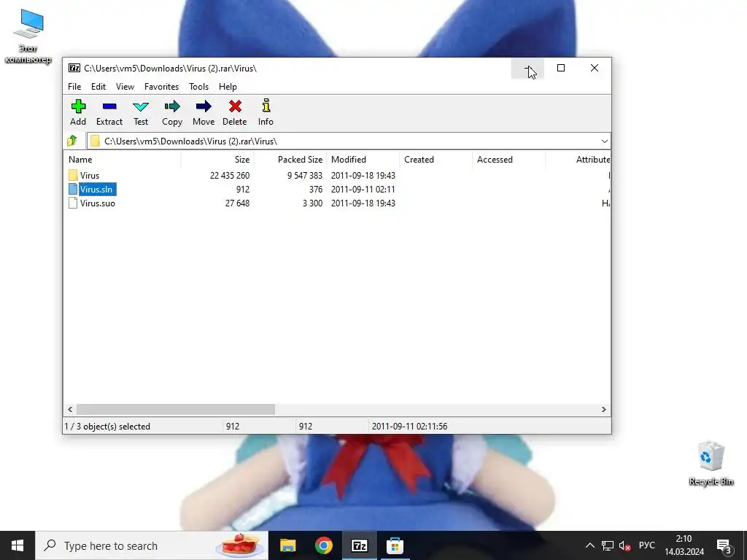This screenshot has width=747, height=560.
Task: Sort by Created column header
Action: [436, 160]
